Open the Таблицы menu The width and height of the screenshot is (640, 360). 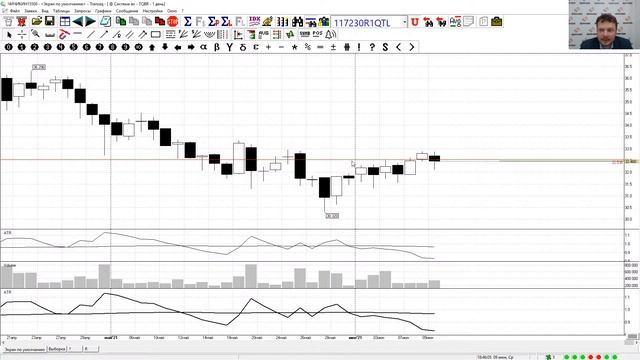coord(61,11)
